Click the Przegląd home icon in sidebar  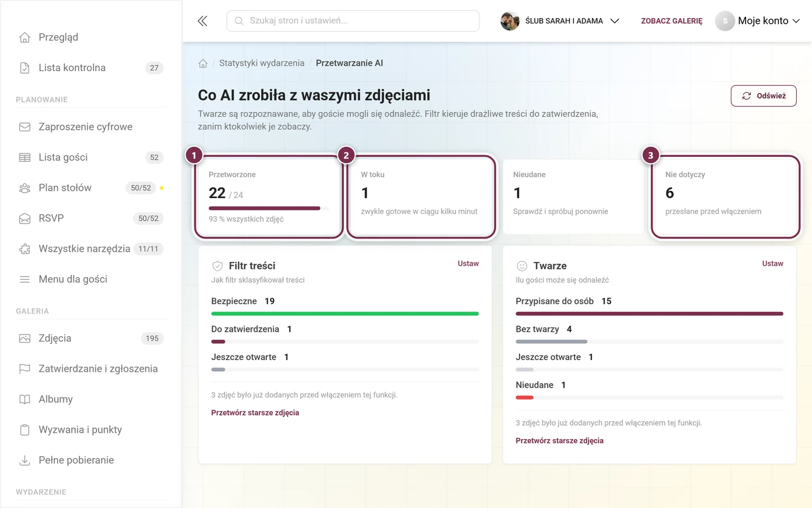tap(25, 37)
